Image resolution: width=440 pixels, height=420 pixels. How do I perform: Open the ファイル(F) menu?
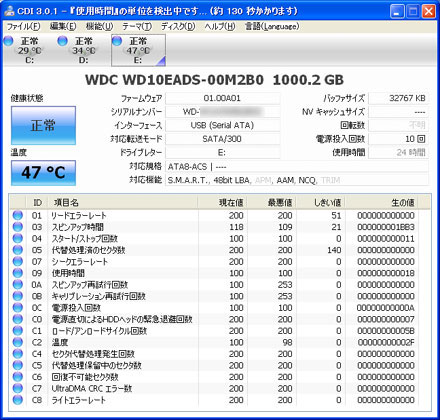pos(23,26)
